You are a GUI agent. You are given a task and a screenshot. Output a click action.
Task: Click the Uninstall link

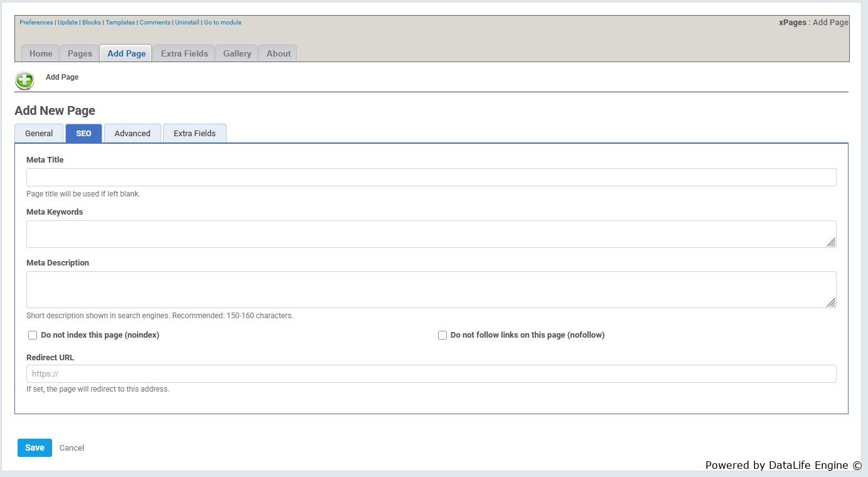187,23
